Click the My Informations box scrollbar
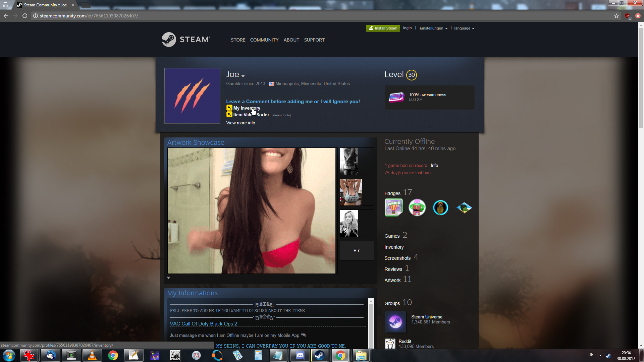644x362 pixels. [371, 322]
